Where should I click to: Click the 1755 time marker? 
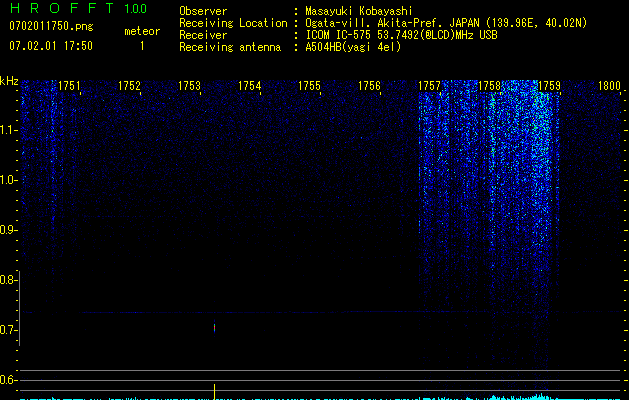pyautogui.click(x=309, y=86)
